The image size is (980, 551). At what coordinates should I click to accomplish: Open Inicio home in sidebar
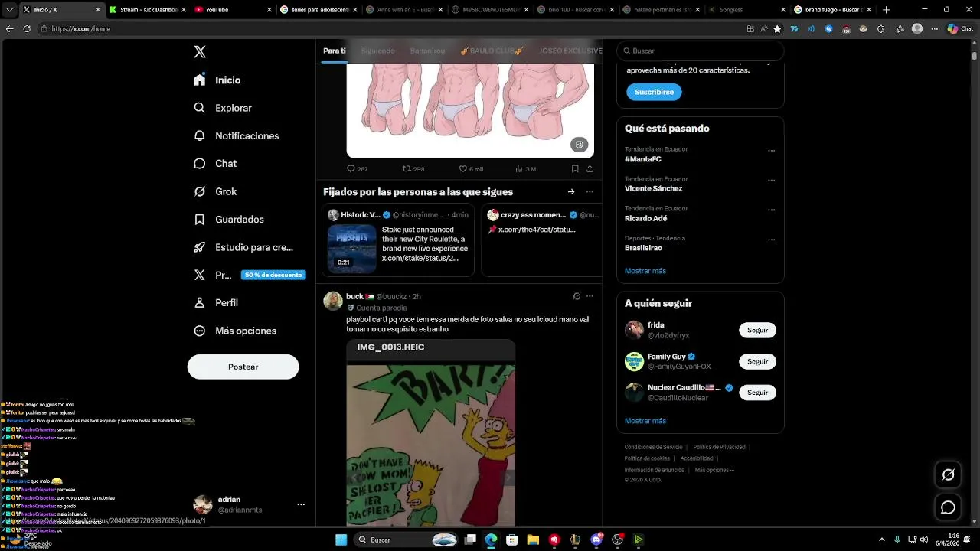(x=217, y=80)
